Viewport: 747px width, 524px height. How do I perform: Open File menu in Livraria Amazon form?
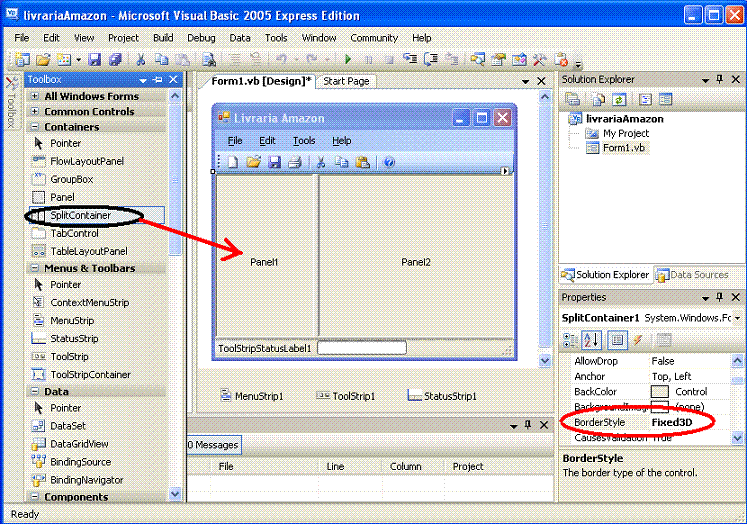coord(235,141)
